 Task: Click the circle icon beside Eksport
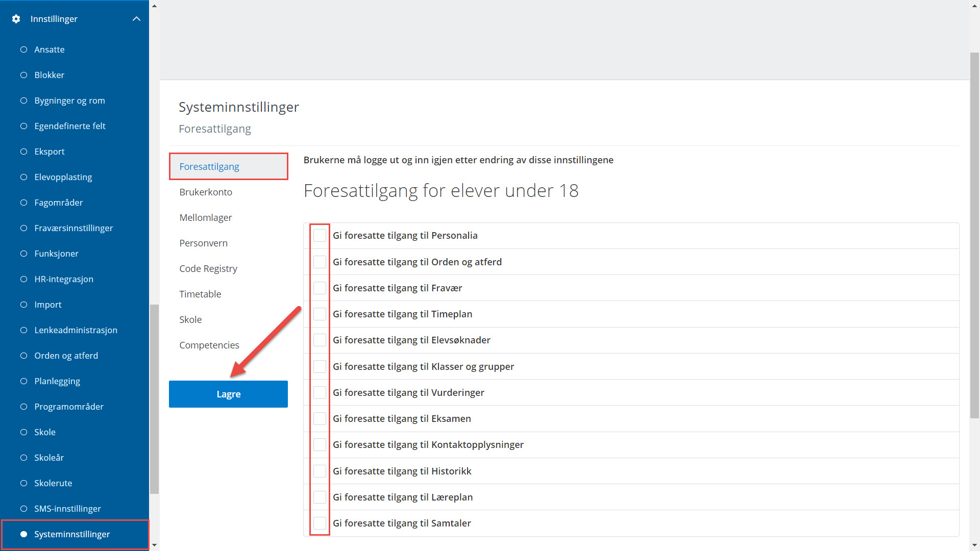(x=23, y=152)
